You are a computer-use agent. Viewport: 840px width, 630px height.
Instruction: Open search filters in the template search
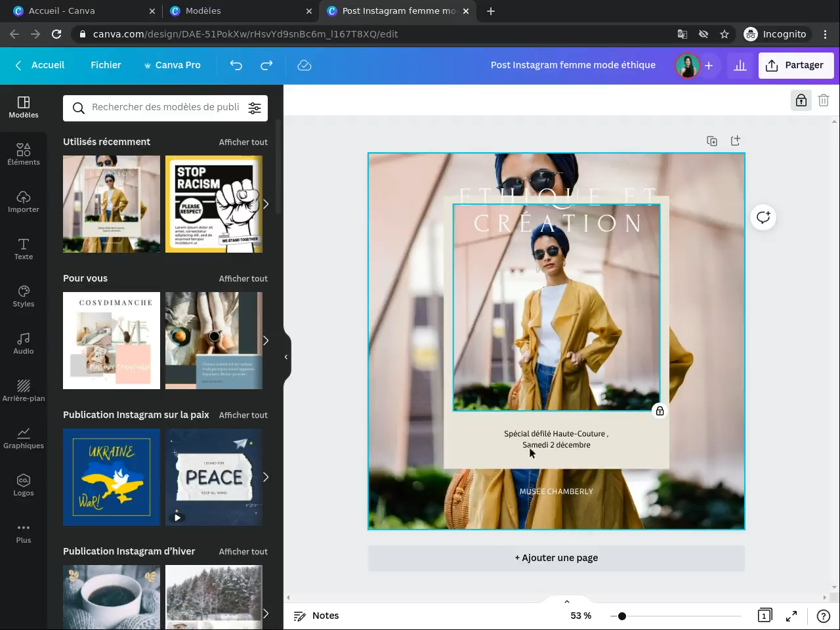255,108
